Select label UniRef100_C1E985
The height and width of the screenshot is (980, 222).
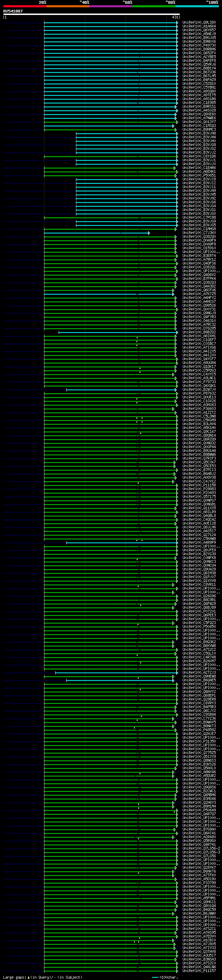[199, 103]
